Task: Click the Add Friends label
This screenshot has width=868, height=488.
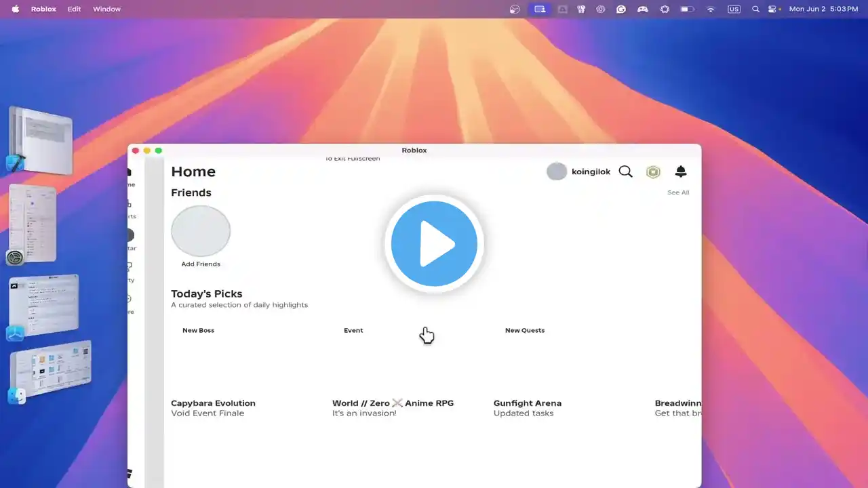Action: pos(201,264)
